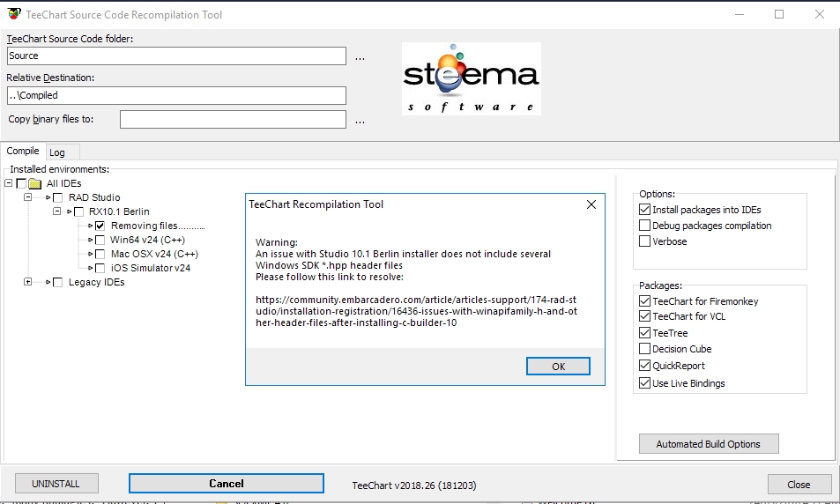Browse for Copy binary files destination
Image resolution: width=840 pixels, height=504 pixels.
(360, 121)
